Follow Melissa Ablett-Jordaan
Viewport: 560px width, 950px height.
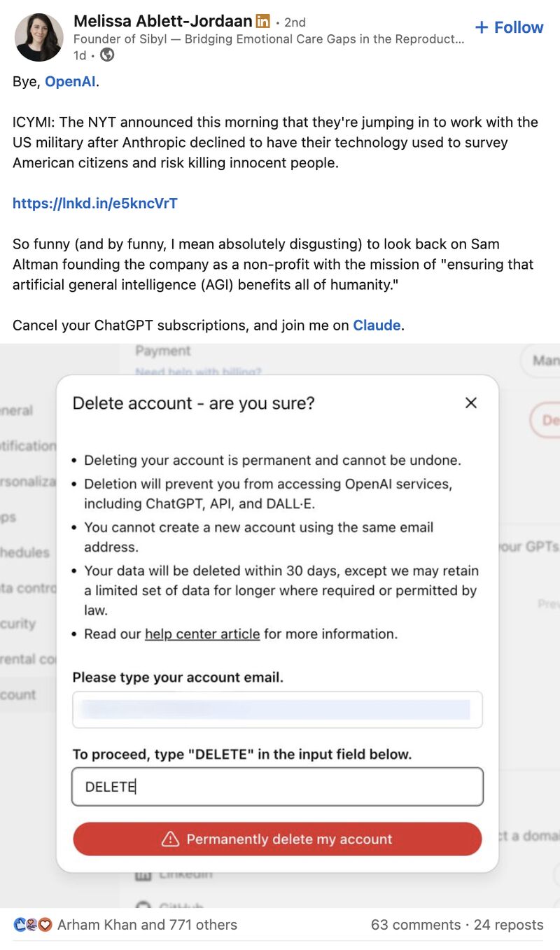pyautogui.click(x=509, y=27)
